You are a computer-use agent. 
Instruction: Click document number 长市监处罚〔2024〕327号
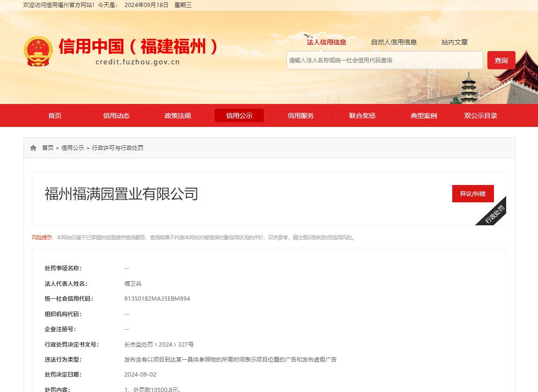click(x=159, y=344)
